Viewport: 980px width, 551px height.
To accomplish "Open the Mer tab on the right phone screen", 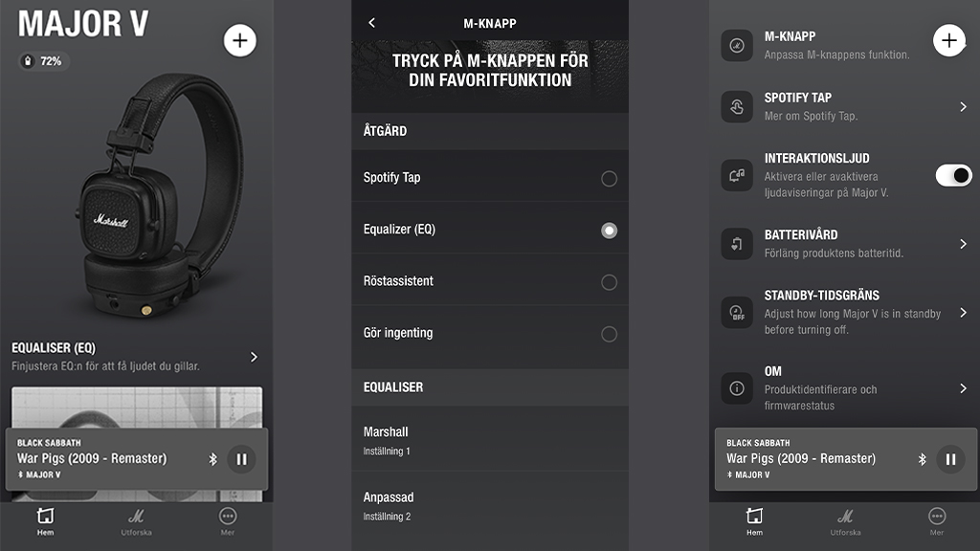I will (937, 521).
